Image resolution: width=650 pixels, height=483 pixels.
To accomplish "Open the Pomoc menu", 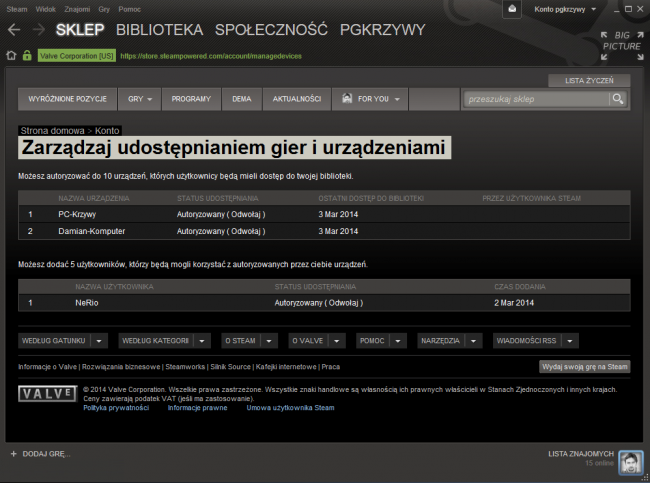I will tap(129, 9).
